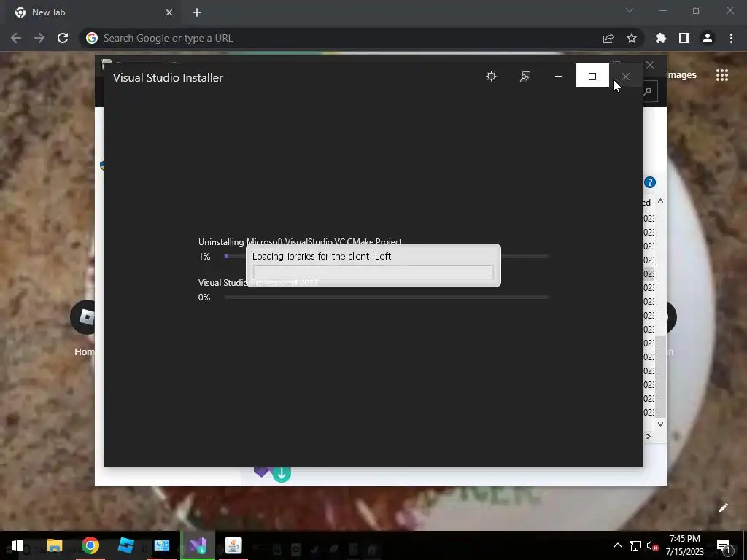Open the Google apps grid
747x560 pixels.
pyautogui.click(x=722, y=75)
